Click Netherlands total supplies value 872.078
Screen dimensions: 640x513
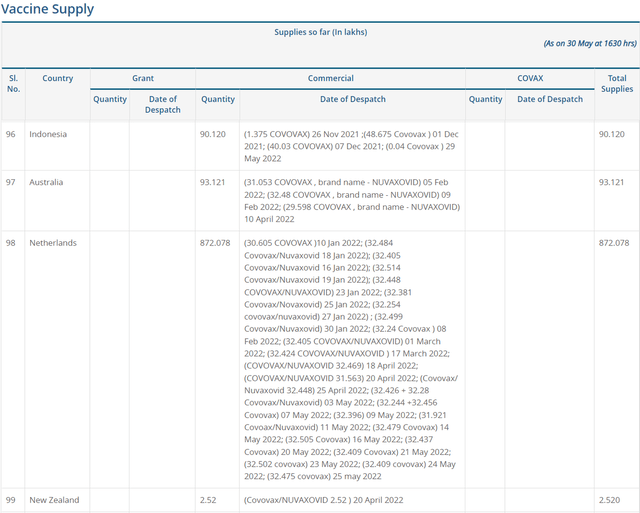click(615, 243)
